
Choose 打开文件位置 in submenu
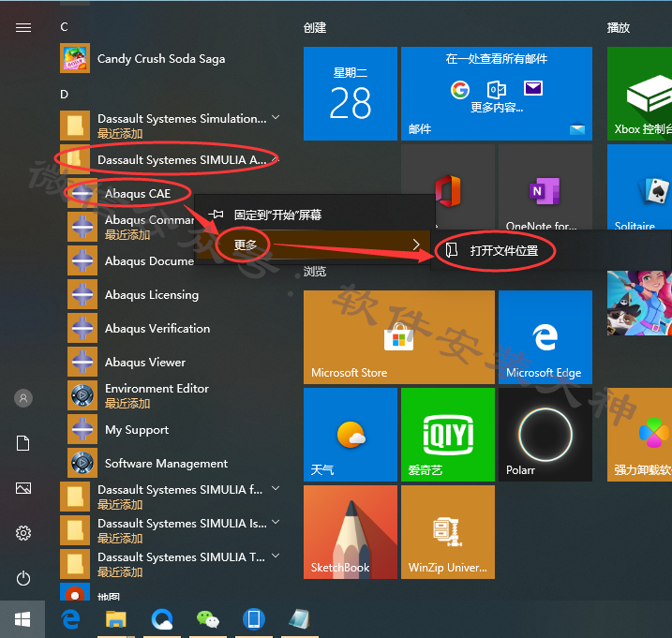tap(551, 250)
